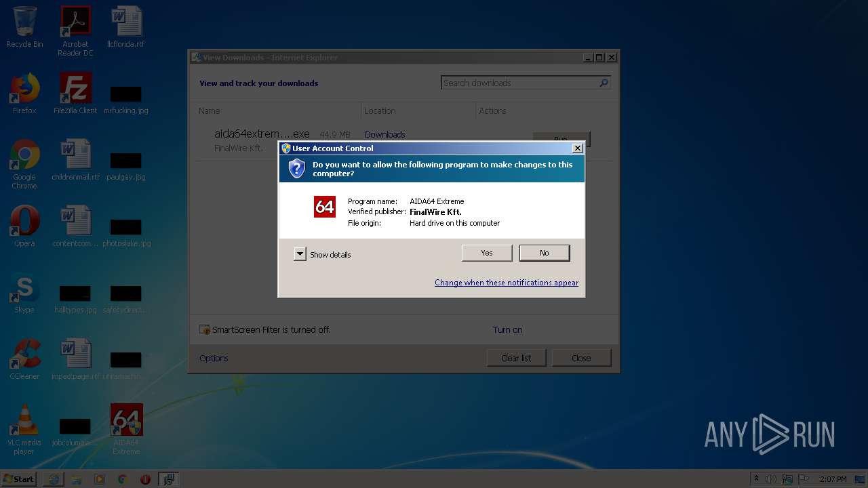Viewport: 868px width, 488px height.
Task: Open photoslake.jpg desktop file
Action: (x=126, y=233)
